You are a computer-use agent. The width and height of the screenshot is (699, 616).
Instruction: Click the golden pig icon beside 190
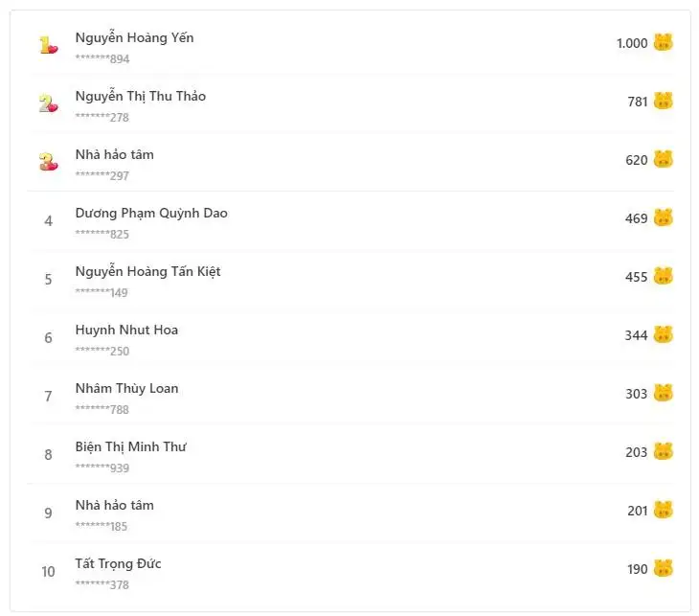(664, 568)
